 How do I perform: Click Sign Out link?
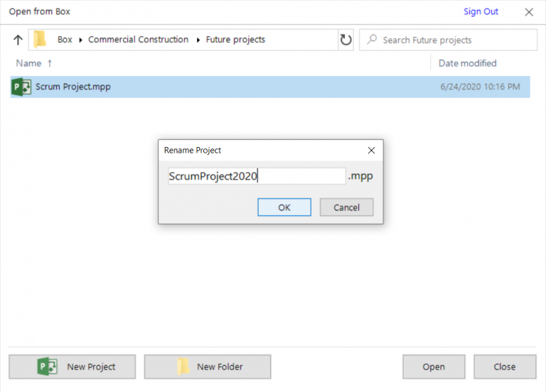[481, 11]
